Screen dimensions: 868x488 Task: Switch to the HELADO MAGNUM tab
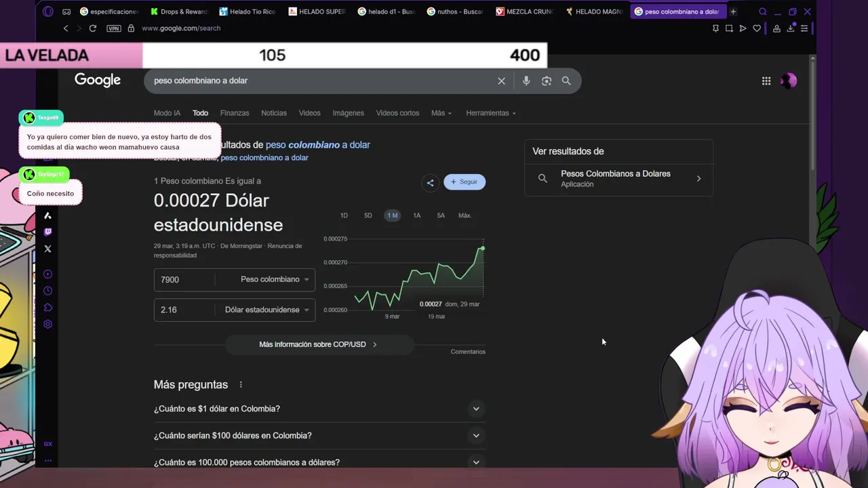pos(593,12)
